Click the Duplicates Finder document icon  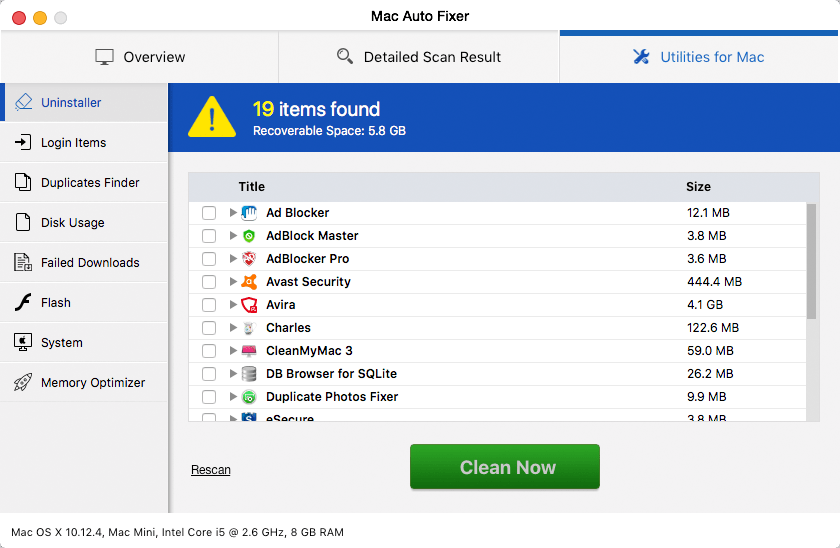click(22, 182)
